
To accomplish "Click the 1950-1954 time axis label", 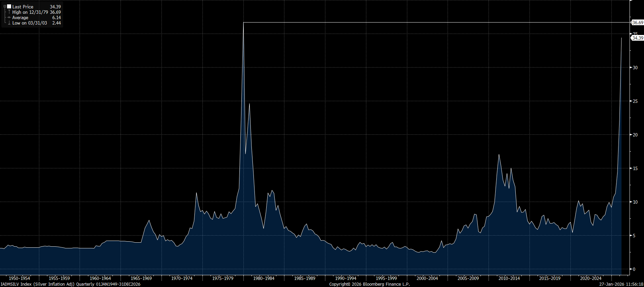I will [x=19, y=278].
